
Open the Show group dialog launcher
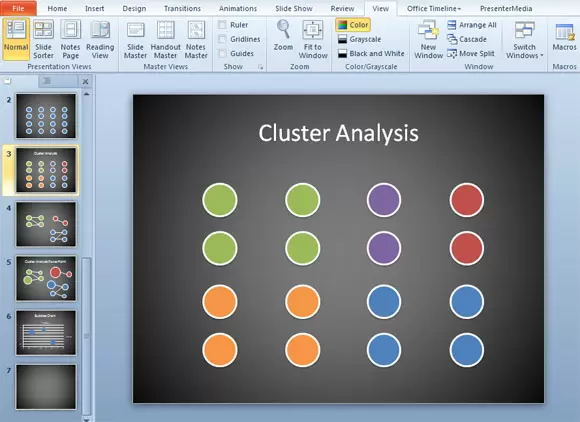pyautogui.click(x=261, y=67)
